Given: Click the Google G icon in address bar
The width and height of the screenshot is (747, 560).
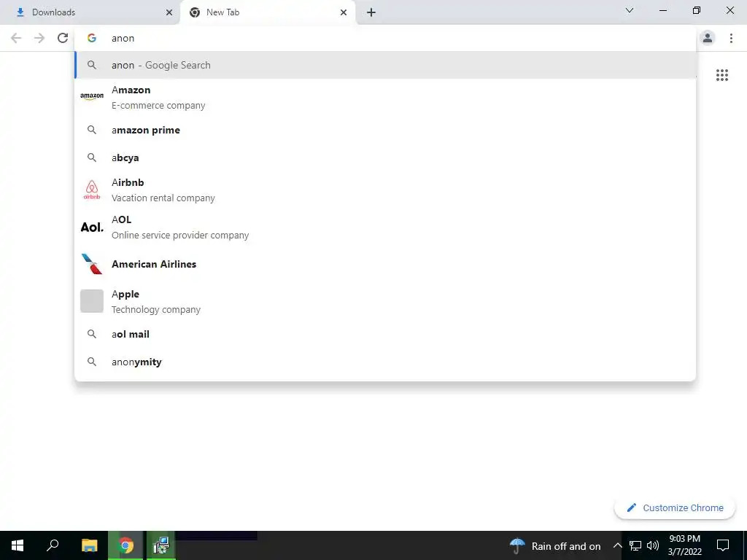Looking at the screenshot, I should pos(92,38).
